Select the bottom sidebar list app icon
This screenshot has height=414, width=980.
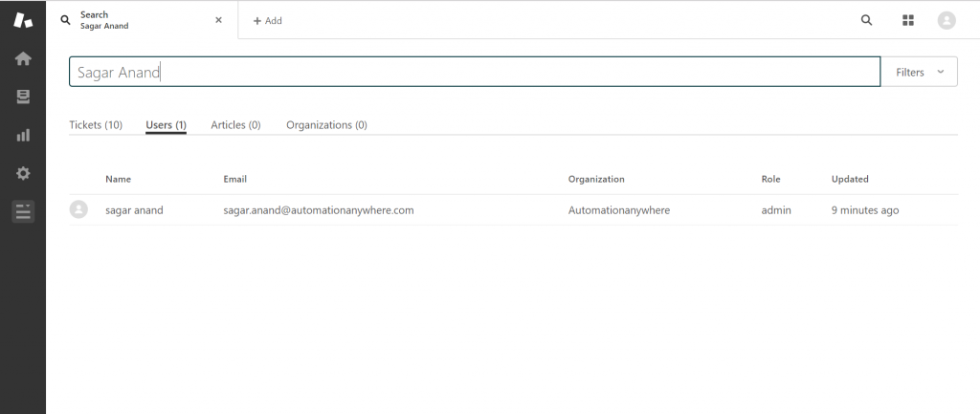tap(23, 211)
